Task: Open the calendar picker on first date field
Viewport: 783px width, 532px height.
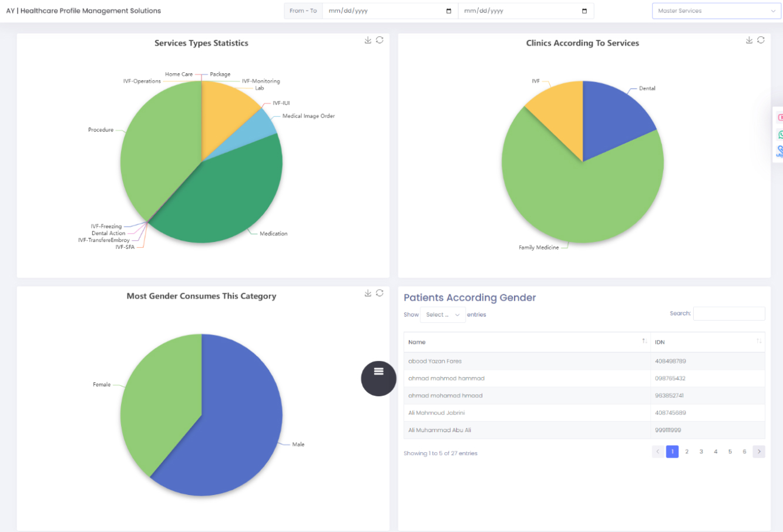Action: click(x=449, y=11)
